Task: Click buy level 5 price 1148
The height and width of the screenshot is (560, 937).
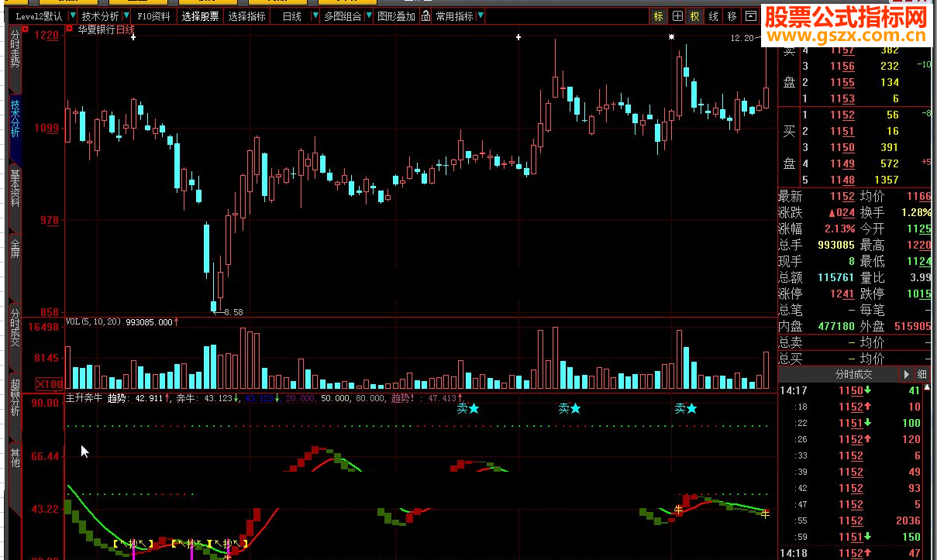Action: (842, 180)
